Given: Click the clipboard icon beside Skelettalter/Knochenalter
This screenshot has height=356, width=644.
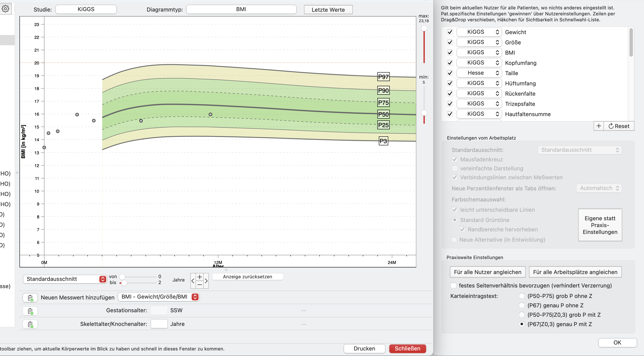Looking at the screenshot, I should (x=30, y=324).
